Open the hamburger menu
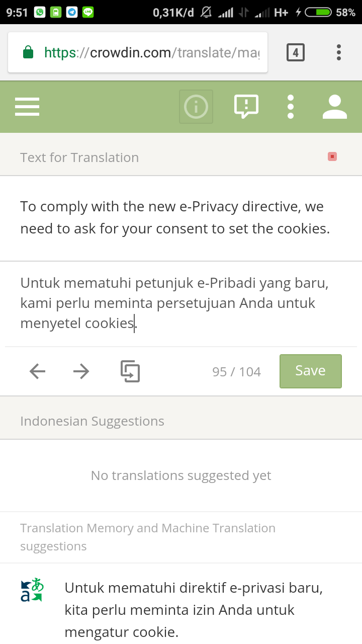 tap(27, 107)
